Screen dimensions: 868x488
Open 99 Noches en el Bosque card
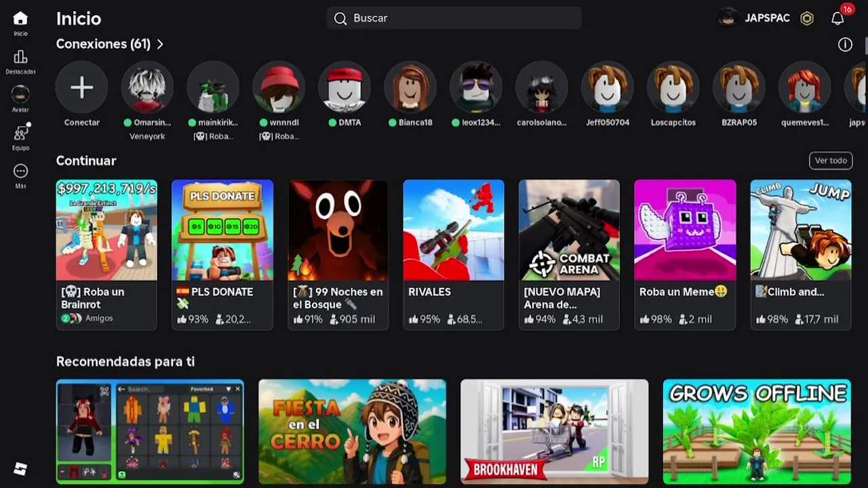pyautogui.click(x=338, y=254)
